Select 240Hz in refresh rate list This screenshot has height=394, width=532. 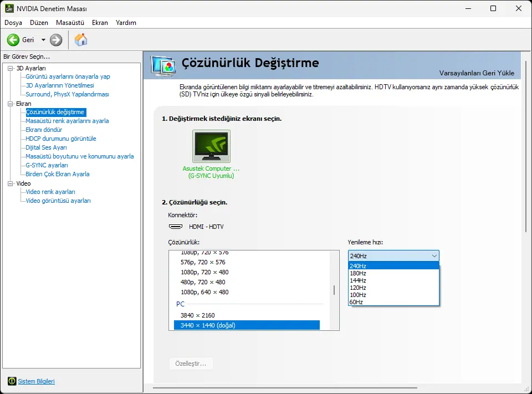point(393,266)
